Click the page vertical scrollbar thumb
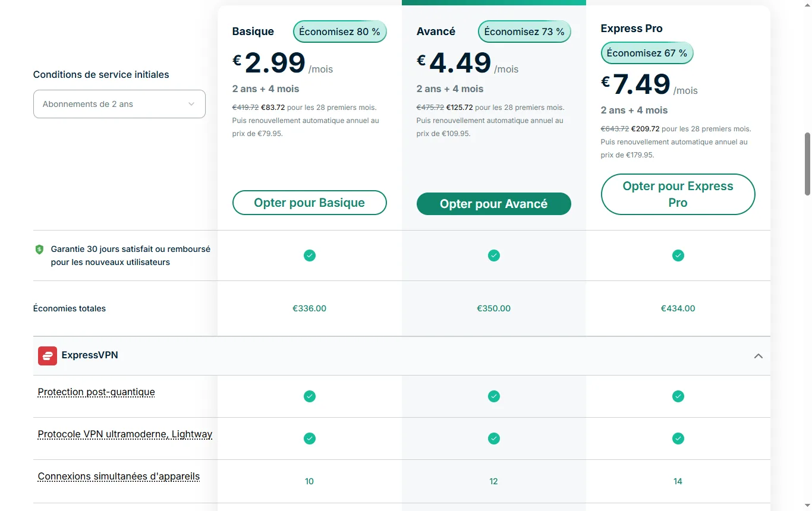The width and height of the screenshot is (812, 511). [807, 163]
